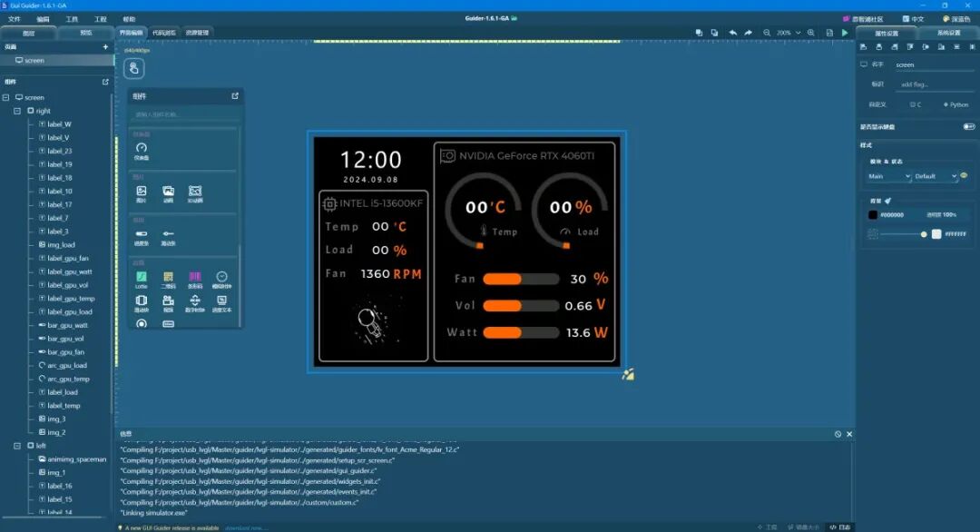Collapse the screen node in the tree
This screenshot has height=532, width=980.
pos(5,97)
